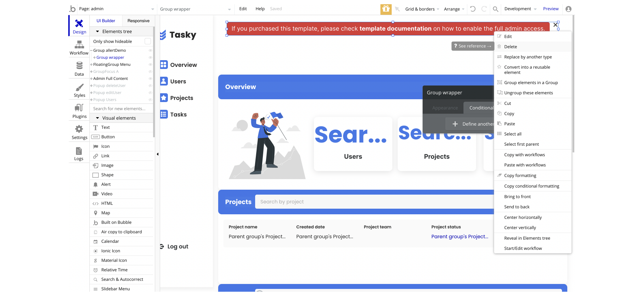Click the undo arrow icon
The width and height of the screenshot is (644, 297).
[x=473, y=9]
